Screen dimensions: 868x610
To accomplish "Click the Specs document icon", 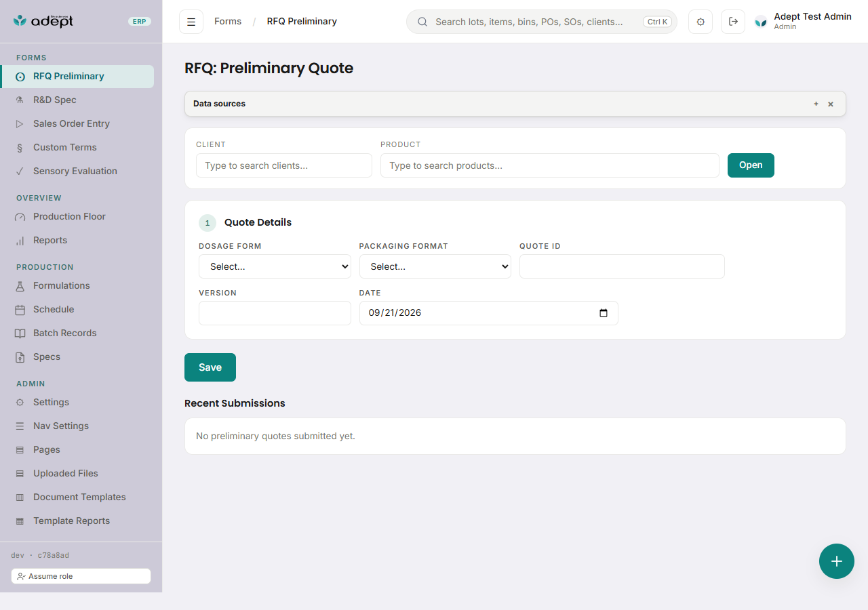I will (x=20, y=357).
